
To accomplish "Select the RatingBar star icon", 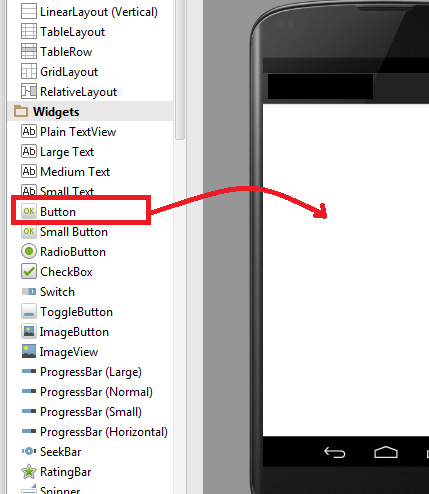I will [29, 471].
